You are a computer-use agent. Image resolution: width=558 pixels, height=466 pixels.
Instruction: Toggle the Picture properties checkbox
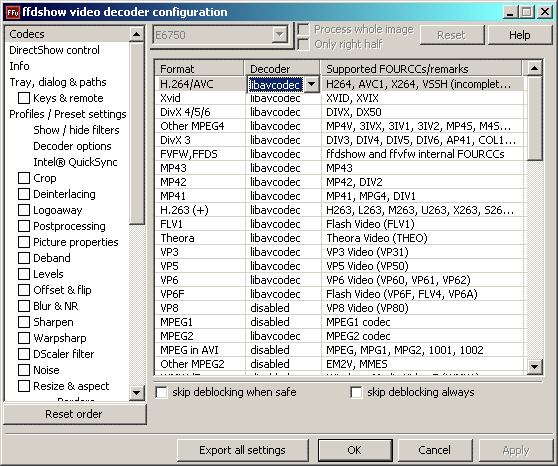24,242
